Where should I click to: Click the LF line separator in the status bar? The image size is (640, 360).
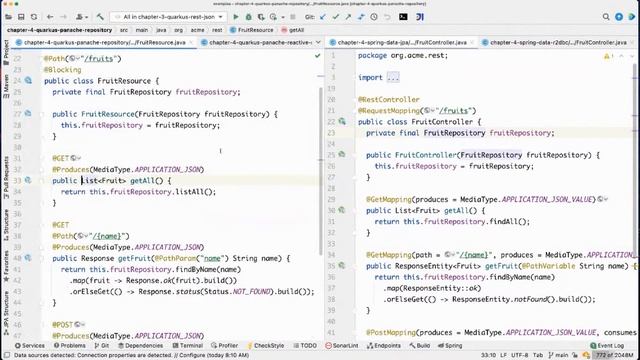click(503, 355)
